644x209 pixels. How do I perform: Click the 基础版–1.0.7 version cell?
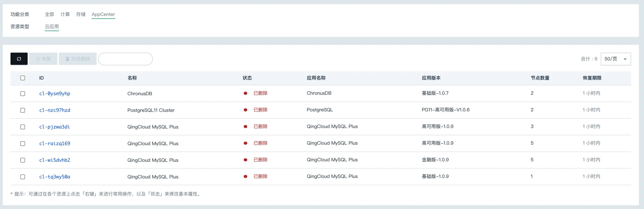(435, 93)
